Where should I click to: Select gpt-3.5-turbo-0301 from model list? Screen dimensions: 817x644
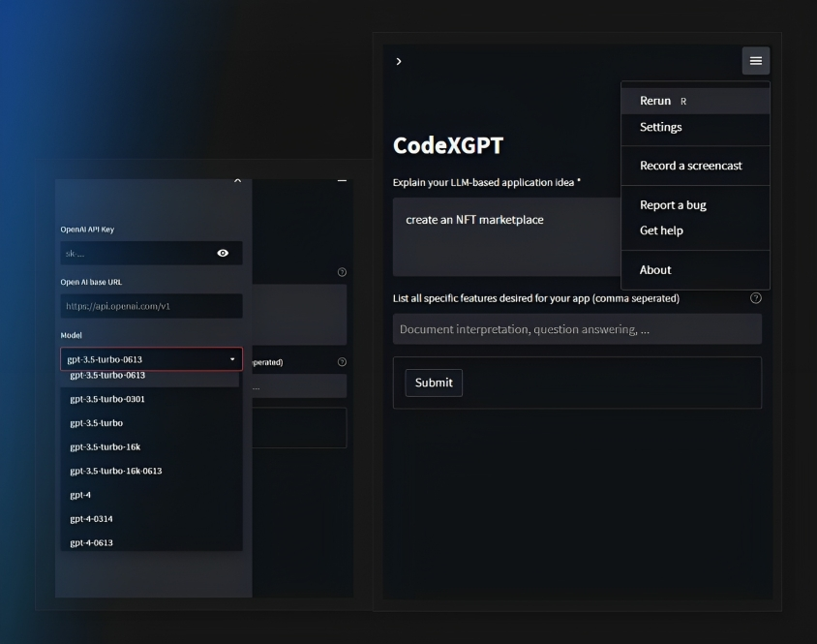click(x=150, y=399)
